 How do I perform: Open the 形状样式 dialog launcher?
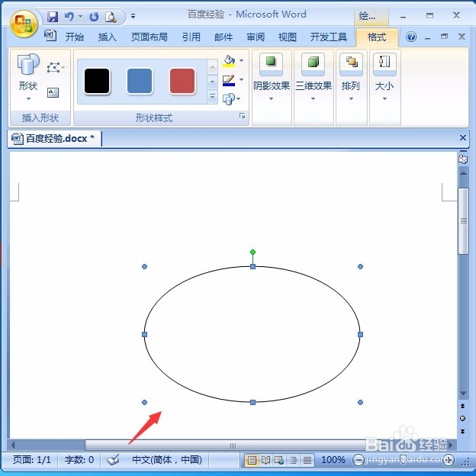click(243, 116)
